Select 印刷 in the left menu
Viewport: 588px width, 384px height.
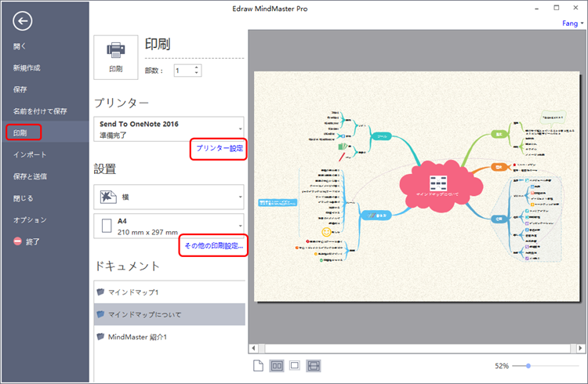pyautogui.click(x=24, y=132)
